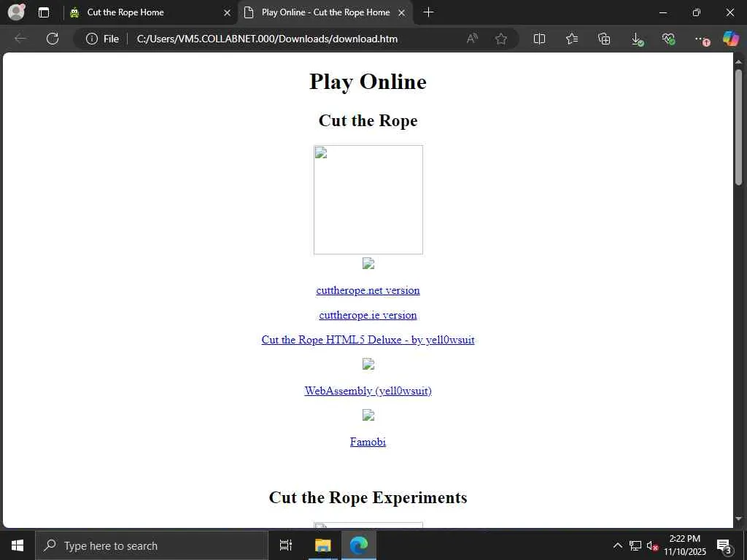Restore down the Edge browser window
The width and height of the screenshot is (747, 560).
tap(697, 13)
